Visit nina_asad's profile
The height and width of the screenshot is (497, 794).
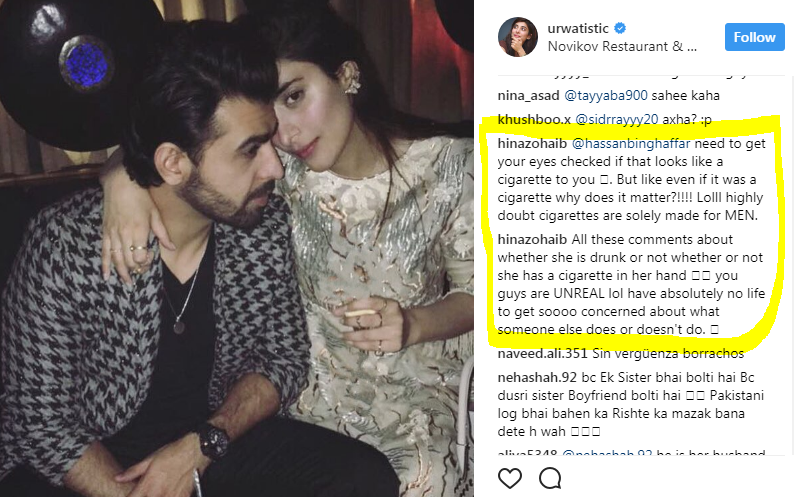coord(528,96)
